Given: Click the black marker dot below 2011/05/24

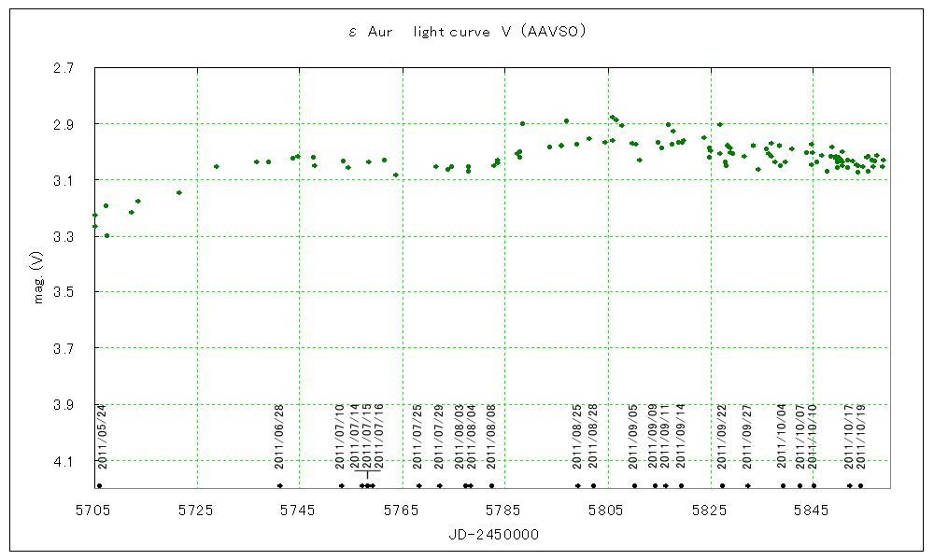Looking at the screenshot, I should click(98, 485).
